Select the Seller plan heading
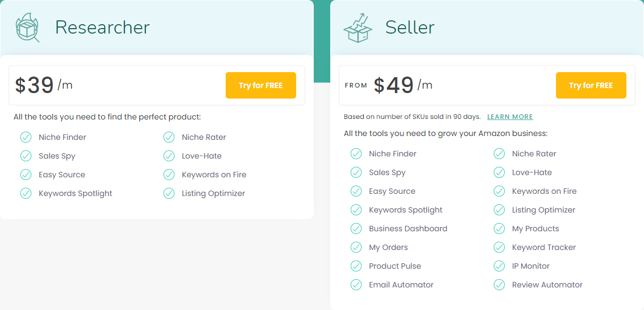 click(410, 28)
